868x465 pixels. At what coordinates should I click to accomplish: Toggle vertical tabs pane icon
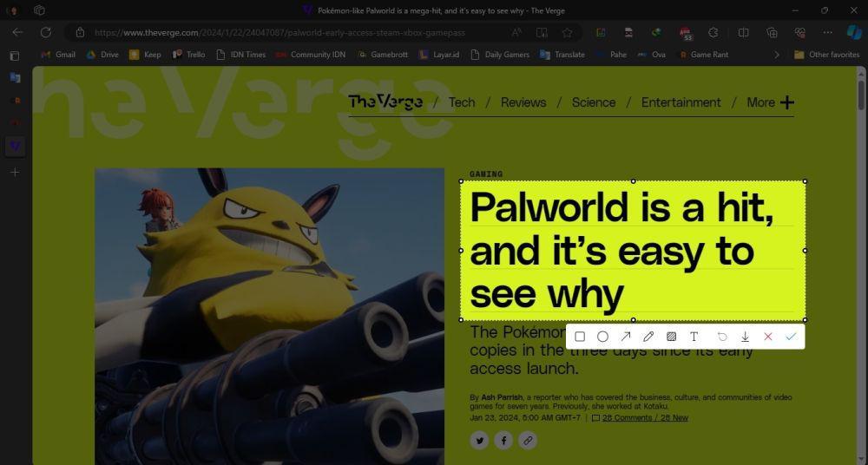[15, 56]
